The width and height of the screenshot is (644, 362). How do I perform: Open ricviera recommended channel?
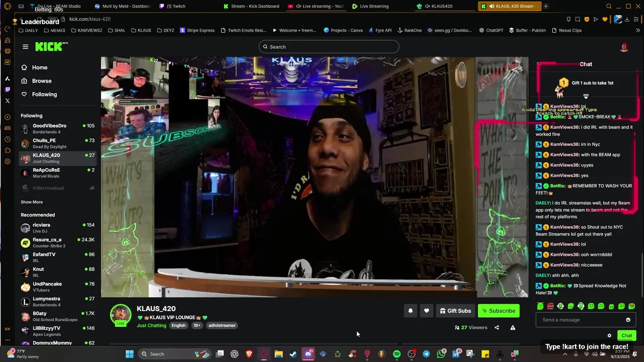click(x=57, y=228)
